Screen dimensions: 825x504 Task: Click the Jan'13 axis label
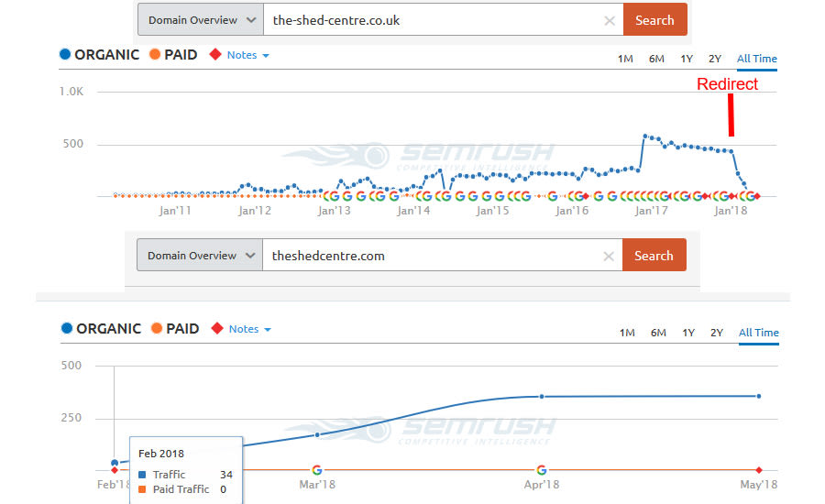tap(334, 211)
